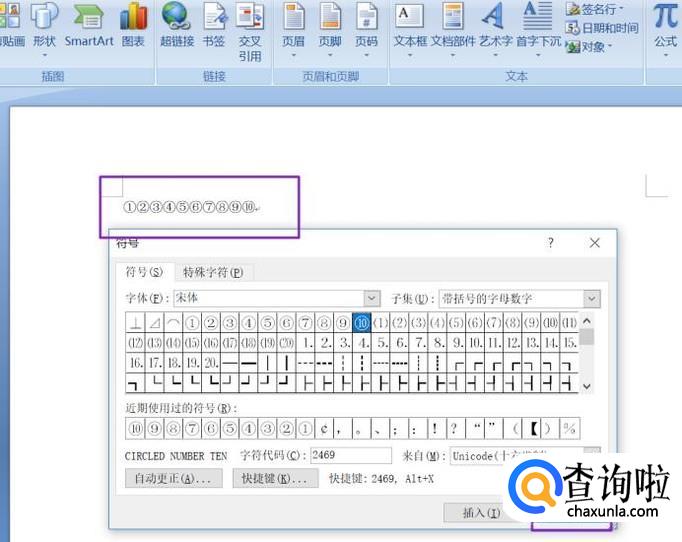Add a 超链接 hyperlink
Viewport: 682px width, 542px height.
click(x=177, y=24)
